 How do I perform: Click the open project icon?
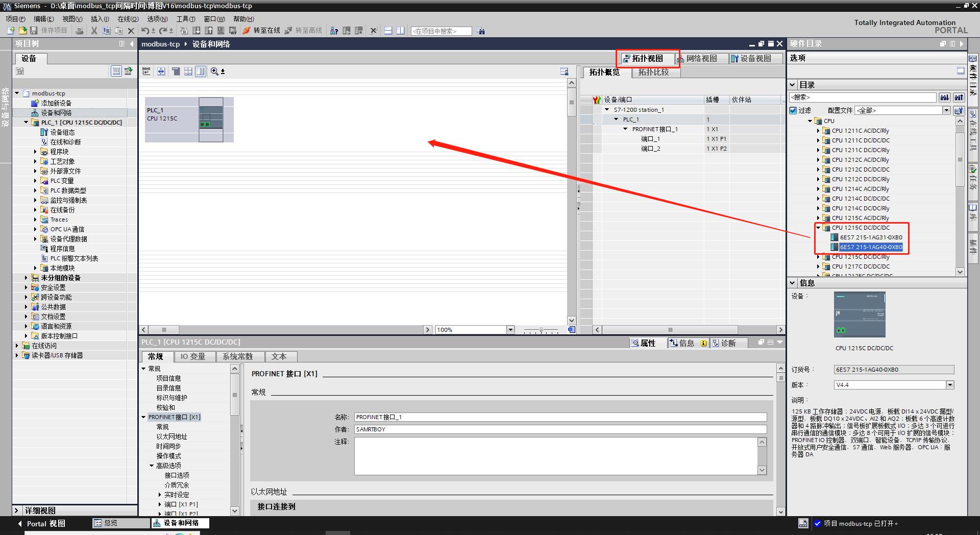point(22,31)
